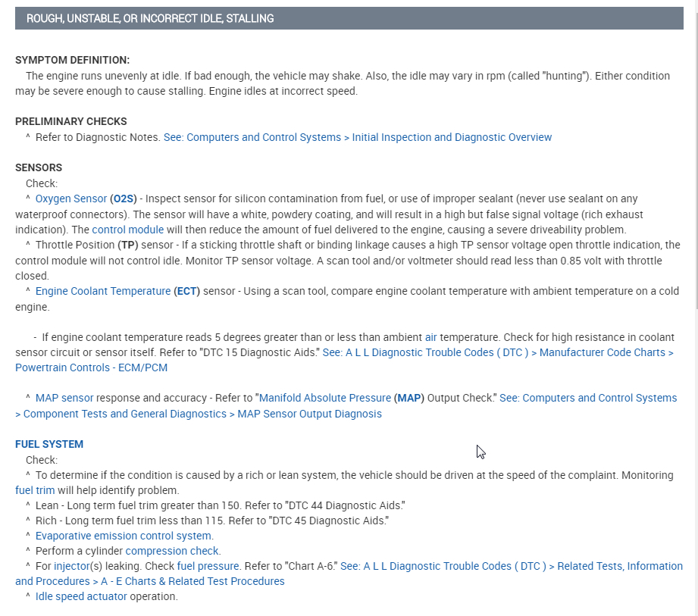Open the fuel trim link
This screenshot has width=698, height=616.
point(35,490)
